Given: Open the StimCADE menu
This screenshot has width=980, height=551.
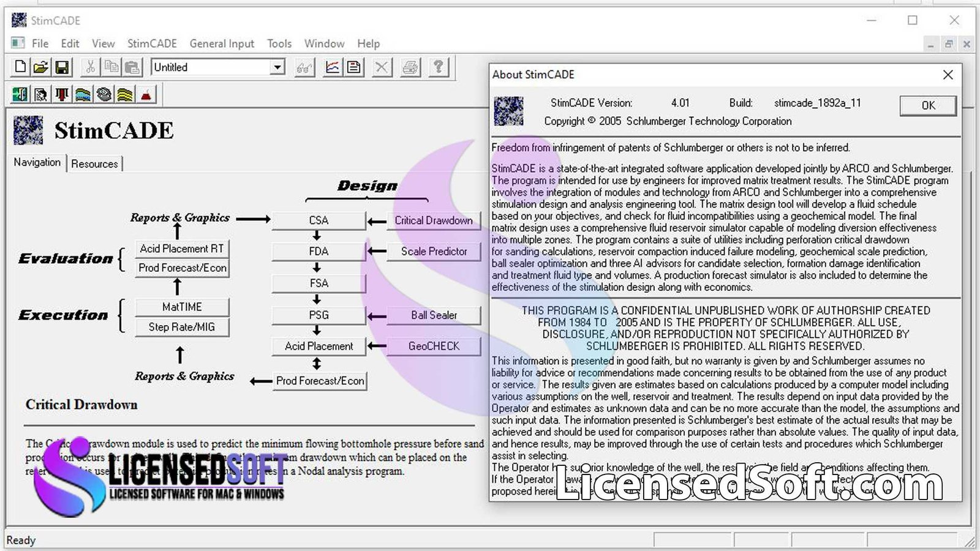Looking at the screenshot, I should click(152, 43).
